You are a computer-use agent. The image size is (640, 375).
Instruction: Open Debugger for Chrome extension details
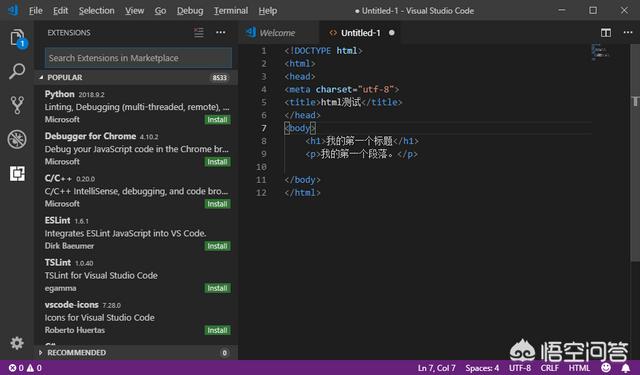point(136,149)
